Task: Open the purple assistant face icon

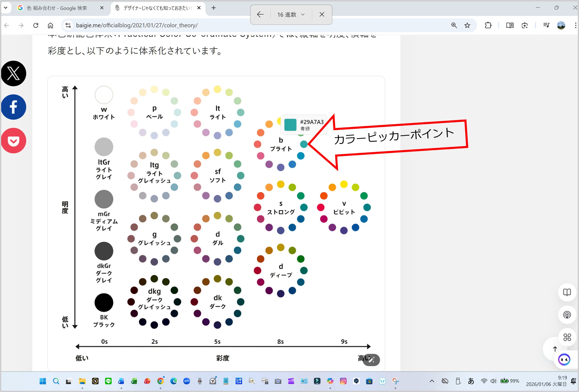Action: (x=564, y=360)
